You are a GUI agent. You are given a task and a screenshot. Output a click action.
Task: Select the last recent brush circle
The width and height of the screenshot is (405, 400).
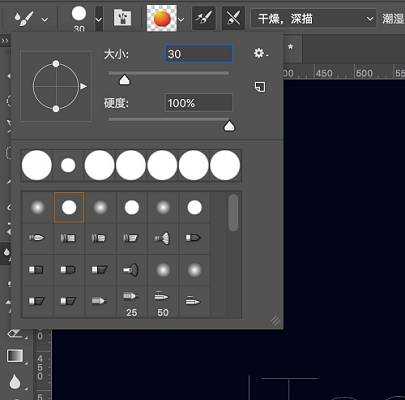click(225, 165)
